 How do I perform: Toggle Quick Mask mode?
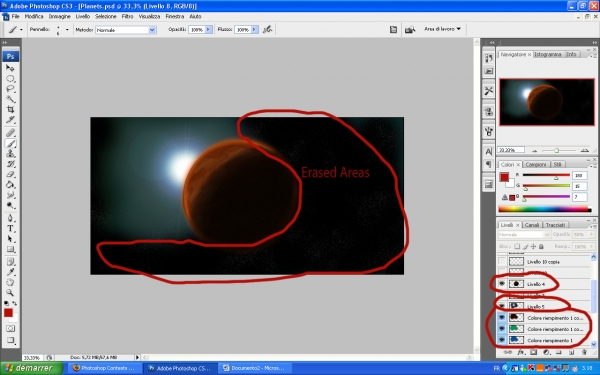[10, 329]
